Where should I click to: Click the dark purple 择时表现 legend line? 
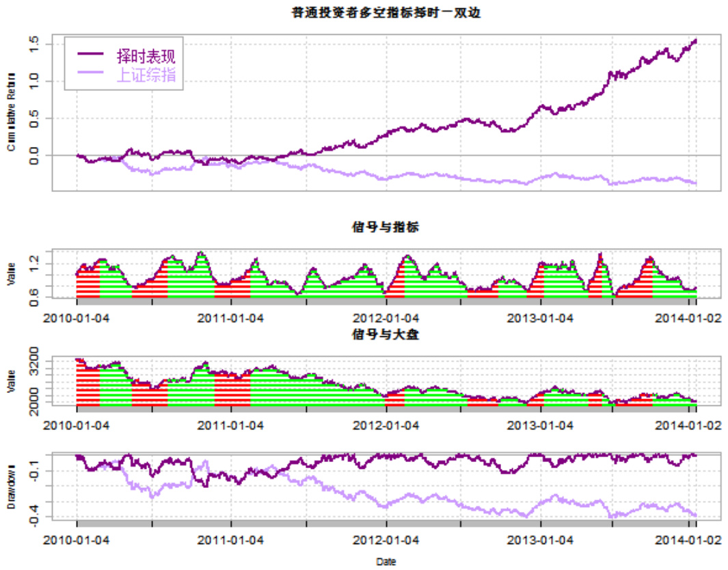(x=90, y=54)
